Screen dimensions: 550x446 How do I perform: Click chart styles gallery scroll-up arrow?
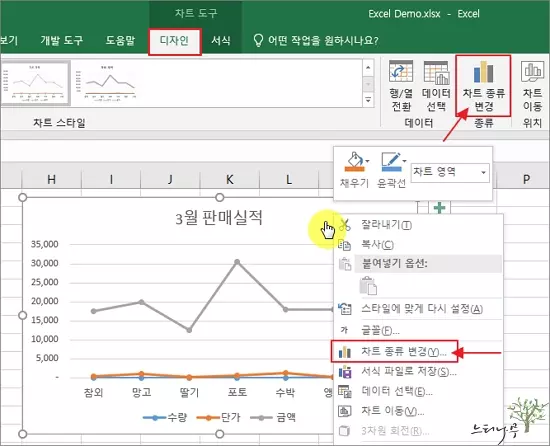pos(368,67)
